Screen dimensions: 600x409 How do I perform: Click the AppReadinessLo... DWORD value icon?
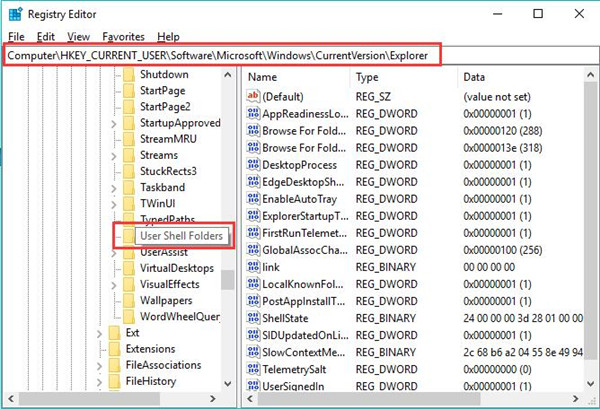coord(253,113)
